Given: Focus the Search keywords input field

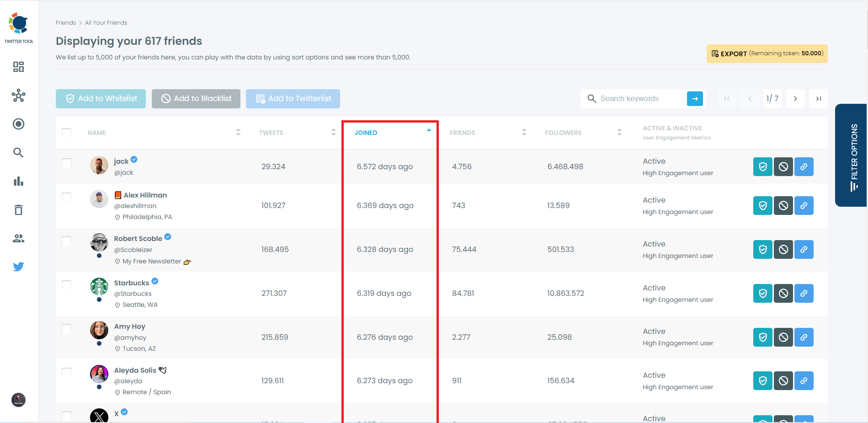Looking at the screenshot, I should coord(640,99).
